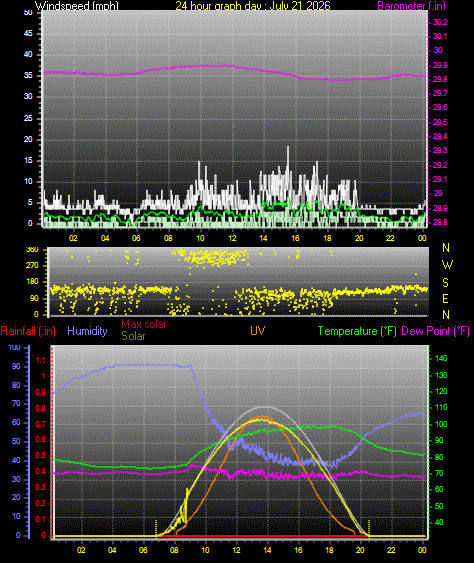The image size is (474, 563).
Task: Click the green '130' temperature axis value
Action: [441, 375]
